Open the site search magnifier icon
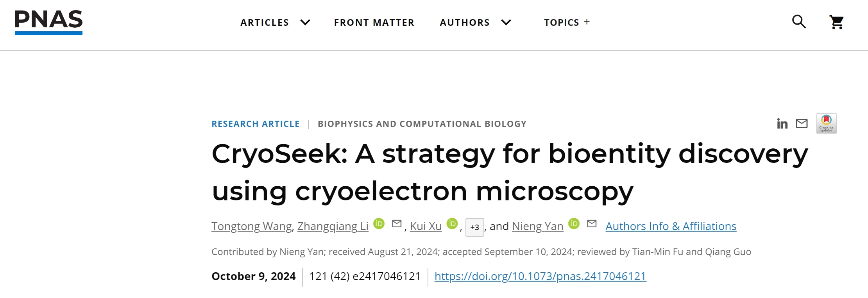 click(799, 21)
